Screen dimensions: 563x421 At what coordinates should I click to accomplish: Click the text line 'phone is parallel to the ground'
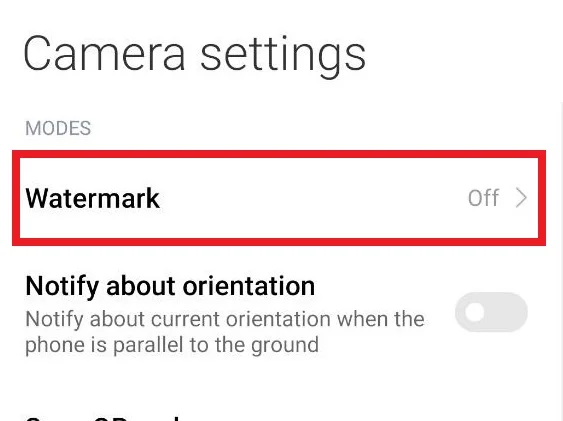pyautogui.click(x=172, y=345)
